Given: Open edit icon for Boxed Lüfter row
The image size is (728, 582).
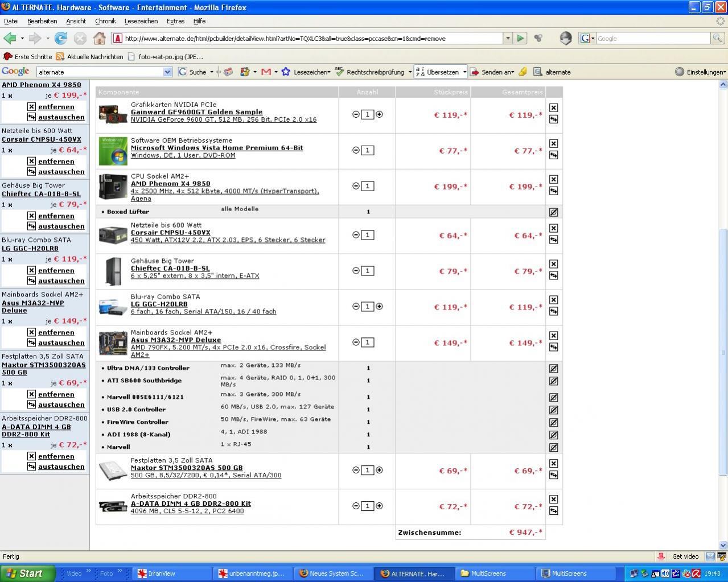Looking at the screenshot, I should (553, 212).
